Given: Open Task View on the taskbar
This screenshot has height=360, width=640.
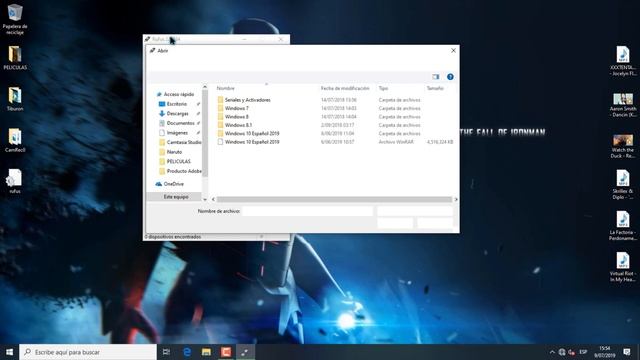Looking at the screenshot, I should pyautogui.click(x=167, y=352).
